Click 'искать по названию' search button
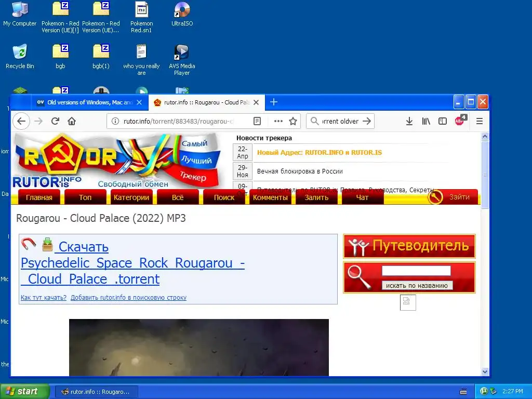 click(x=417, y=285)
